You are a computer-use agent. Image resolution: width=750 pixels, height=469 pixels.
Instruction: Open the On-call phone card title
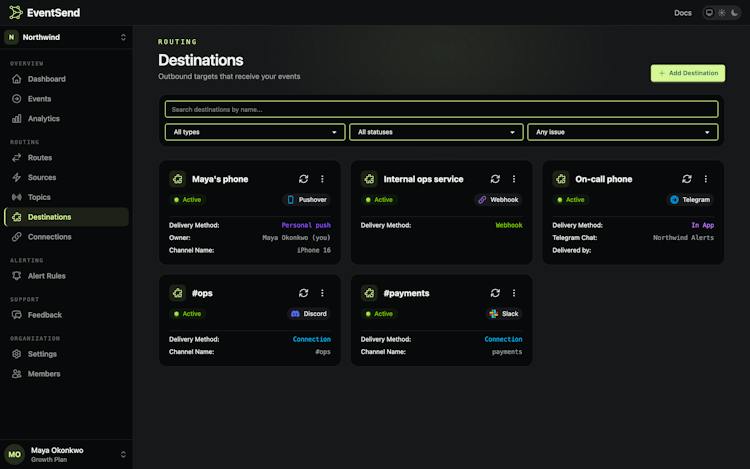tap(604, 179)
